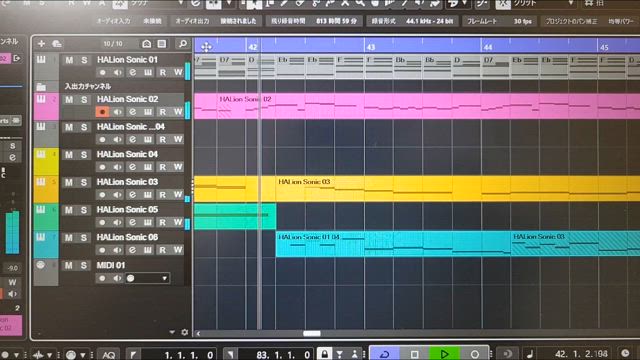Click the 残り録音時間 status field
The image size is (640, 360).
click(314, 21)
